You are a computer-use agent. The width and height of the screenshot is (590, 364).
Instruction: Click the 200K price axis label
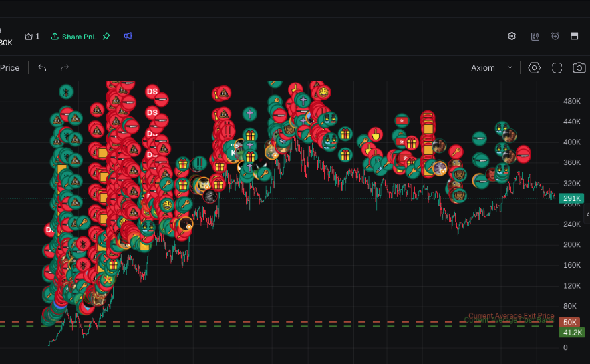tap(571, 245)
